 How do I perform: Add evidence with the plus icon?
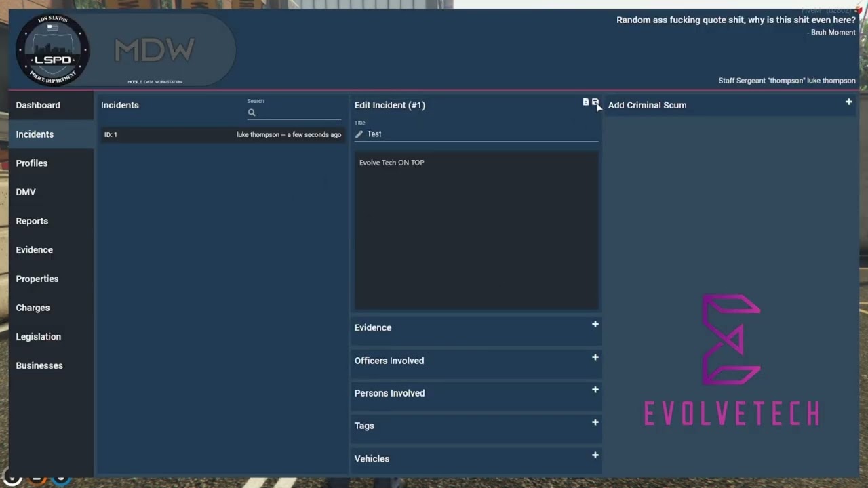pos(595,325)
